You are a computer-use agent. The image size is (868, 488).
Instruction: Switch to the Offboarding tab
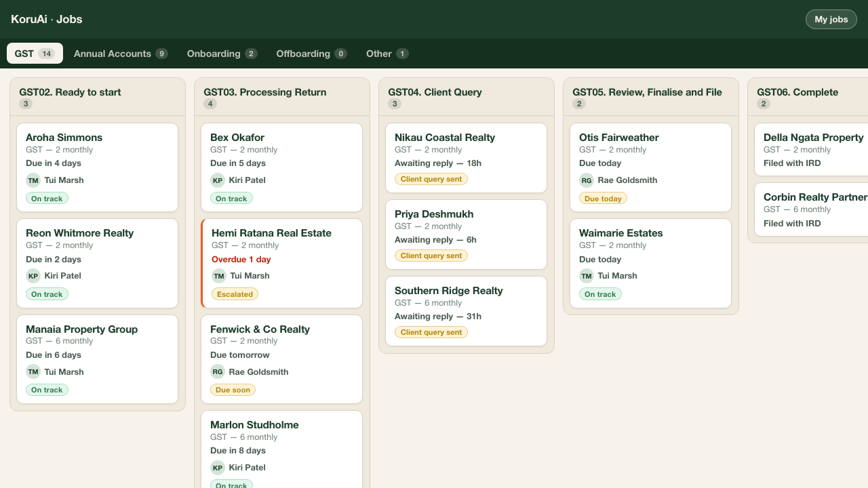click(311, 54)
